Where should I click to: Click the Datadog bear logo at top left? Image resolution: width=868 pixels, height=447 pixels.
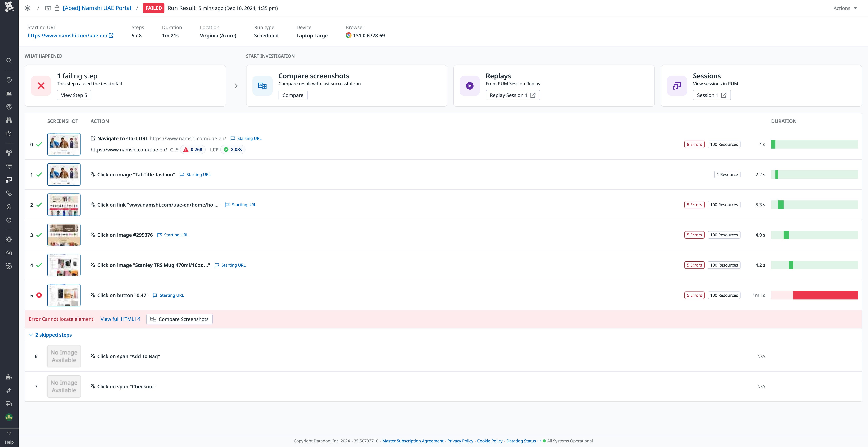coord(9,7)
